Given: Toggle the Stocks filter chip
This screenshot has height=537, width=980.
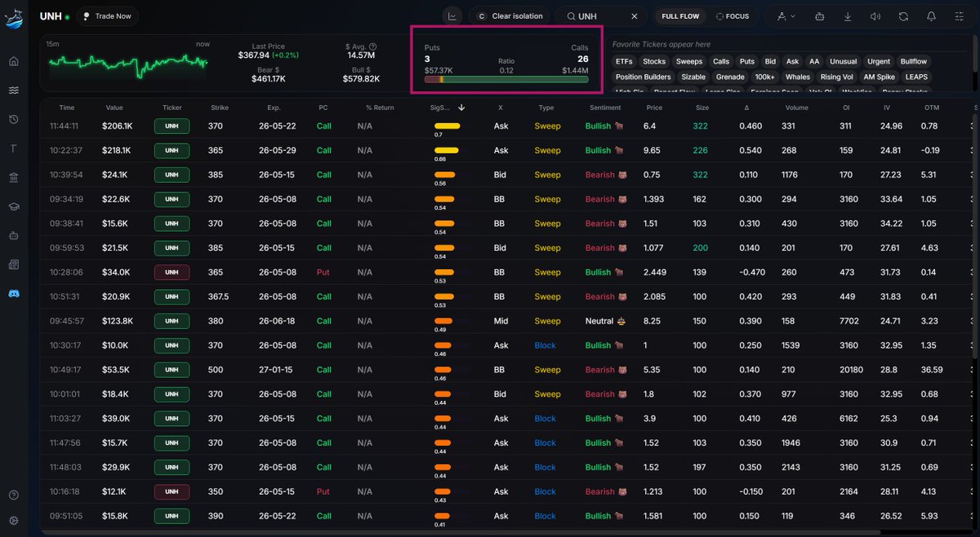Looking at the screenshot, I should tap(654, 61).
